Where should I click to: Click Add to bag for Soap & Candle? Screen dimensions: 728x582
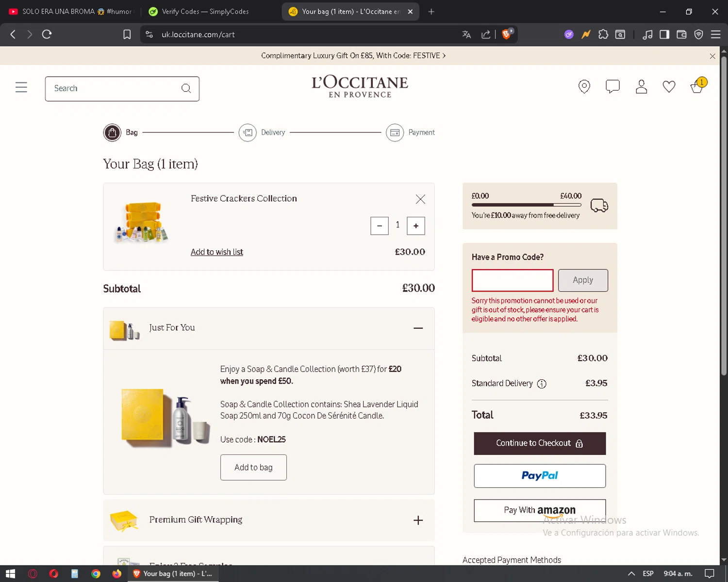click(253, 468)
